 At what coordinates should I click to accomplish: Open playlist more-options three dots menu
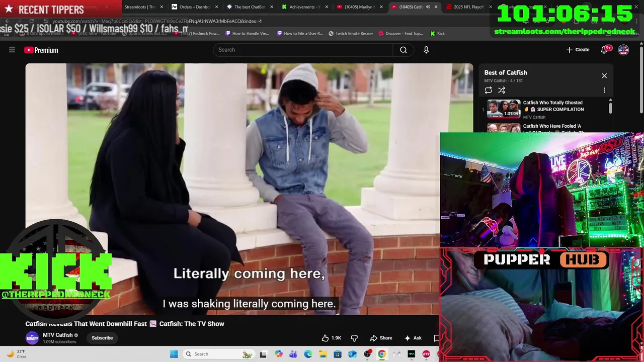coord(604,90)
